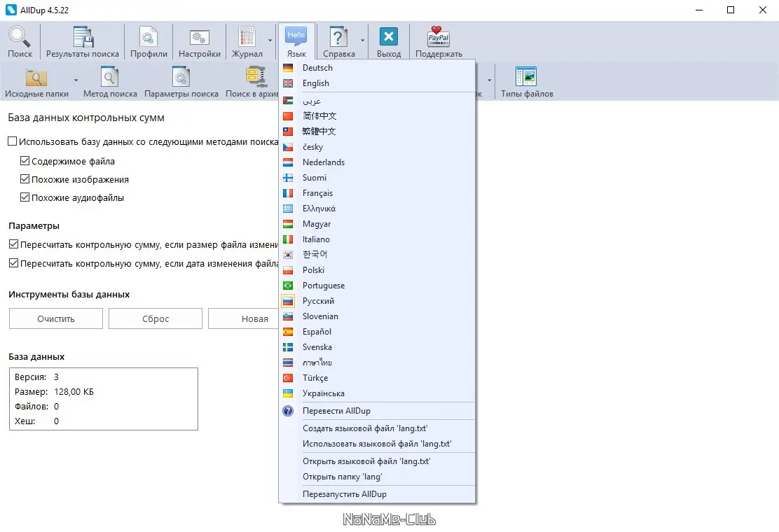Viewport: 779px width, 532px height.
Task: Expand the Исходные папки dropdown arrow
Action: (x=76, y=80)
